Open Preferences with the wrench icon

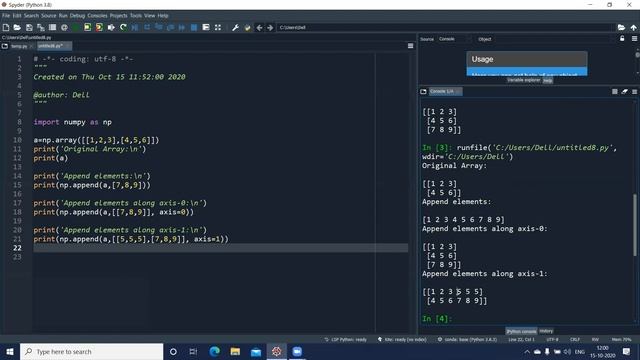[236, 28]
